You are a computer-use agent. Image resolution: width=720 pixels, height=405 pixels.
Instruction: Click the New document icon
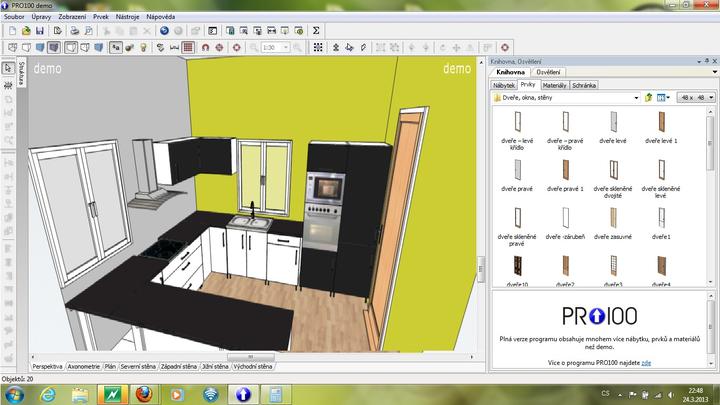point(12,31)
